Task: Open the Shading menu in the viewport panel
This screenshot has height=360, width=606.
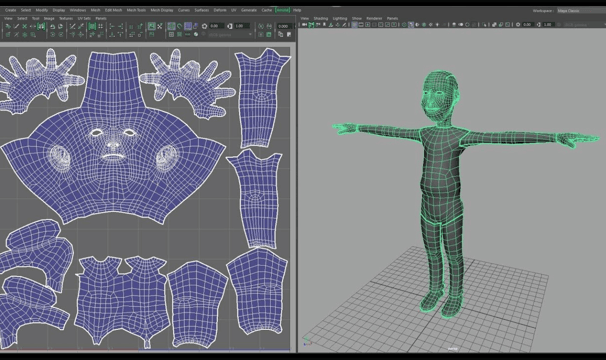Action: (320, 18)
